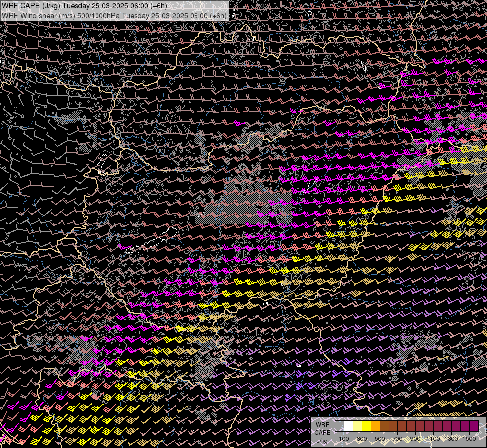Click the legend value 900
The image size is (487, 448).
(x=415, y=439)
